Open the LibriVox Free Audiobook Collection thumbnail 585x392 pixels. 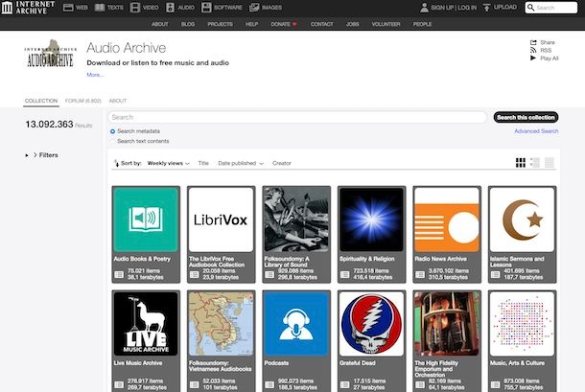[221, 219]
